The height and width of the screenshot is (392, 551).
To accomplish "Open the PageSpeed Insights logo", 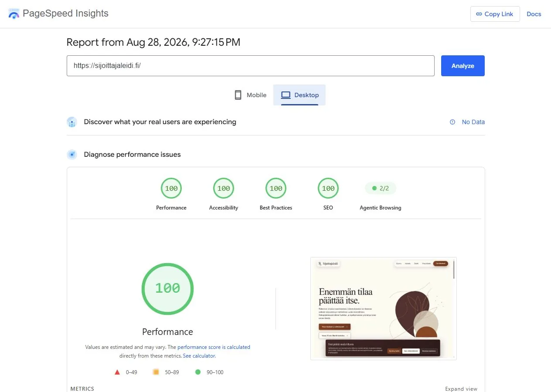I will pos(14,14).
